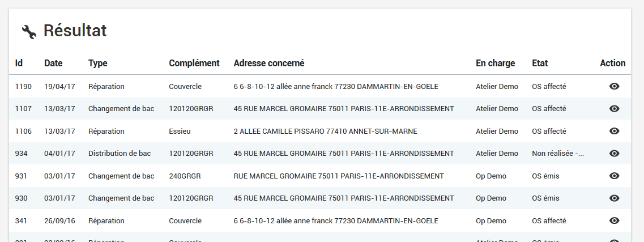Select 'Distribution de bac' type cell
Screen dimensions: 644x242
click(119, 154)
